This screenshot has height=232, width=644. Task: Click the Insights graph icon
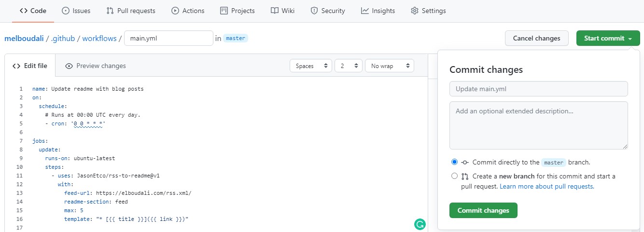pos(365,11)
